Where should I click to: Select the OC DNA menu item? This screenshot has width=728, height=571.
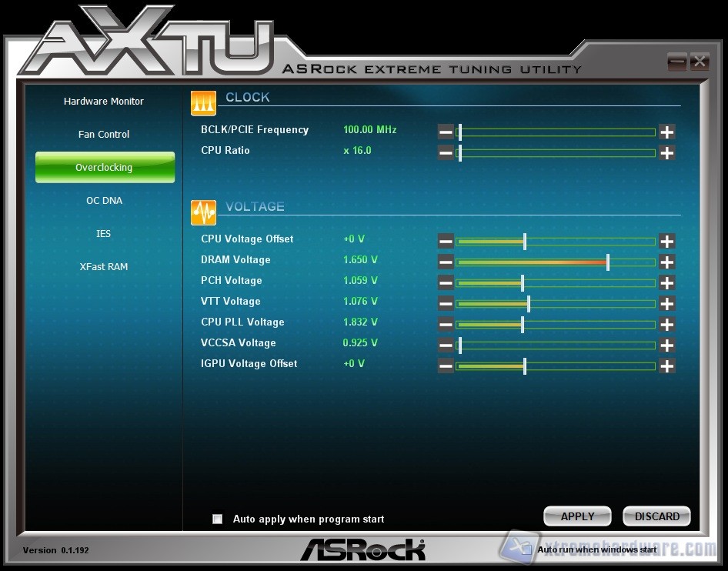(x=104, y=201)
